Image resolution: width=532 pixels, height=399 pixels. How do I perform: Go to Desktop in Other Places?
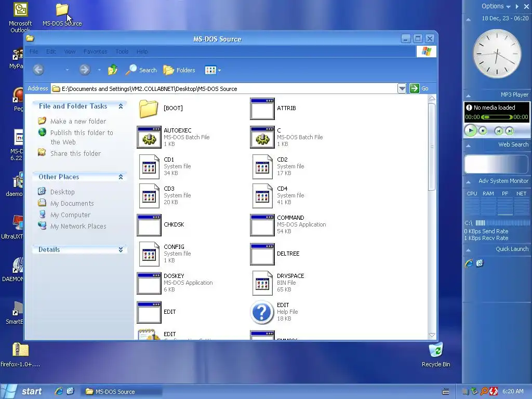tap(62, 192)
